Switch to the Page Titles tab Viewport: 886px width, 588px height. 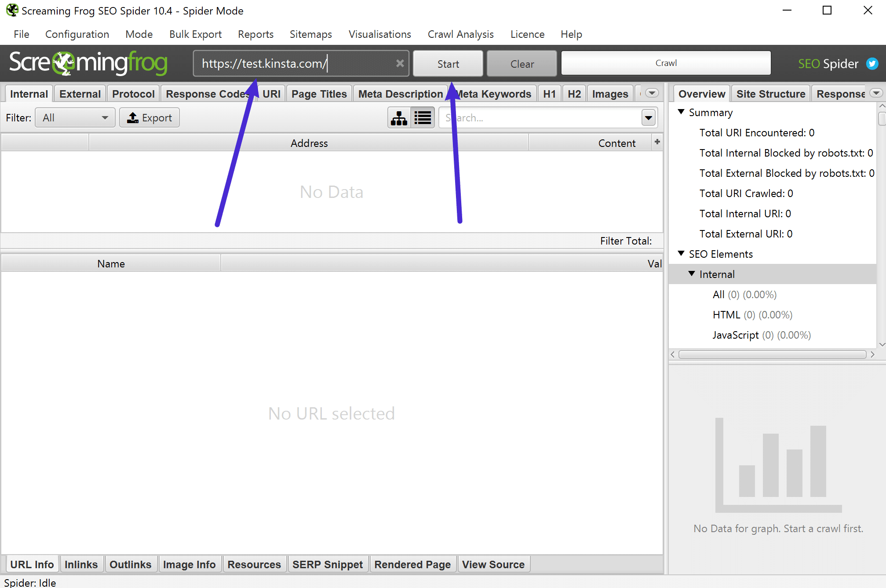point(320,94)
